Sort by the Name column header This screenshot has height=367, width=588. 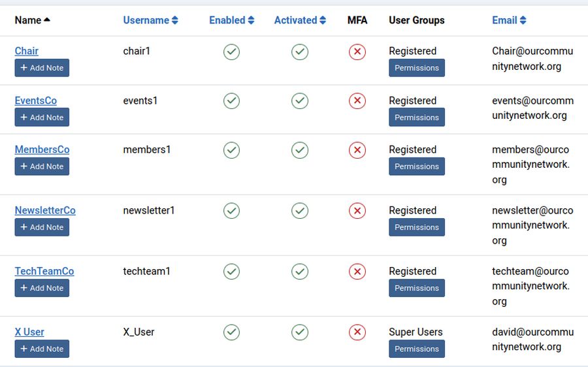[32, 20]
